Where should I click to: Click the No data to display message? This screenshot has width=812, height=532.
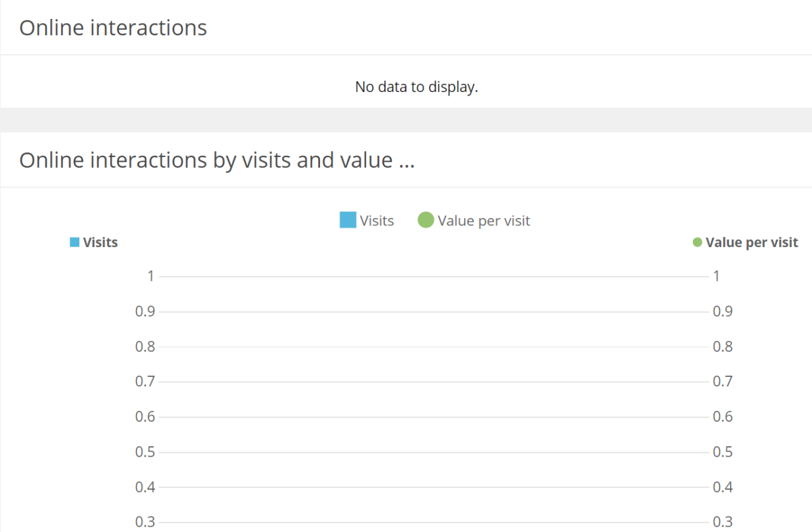coord(416,87)
